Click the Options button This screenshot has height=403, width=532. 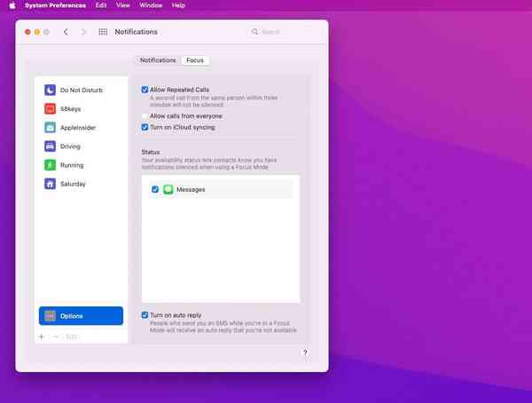coord(81,316)
